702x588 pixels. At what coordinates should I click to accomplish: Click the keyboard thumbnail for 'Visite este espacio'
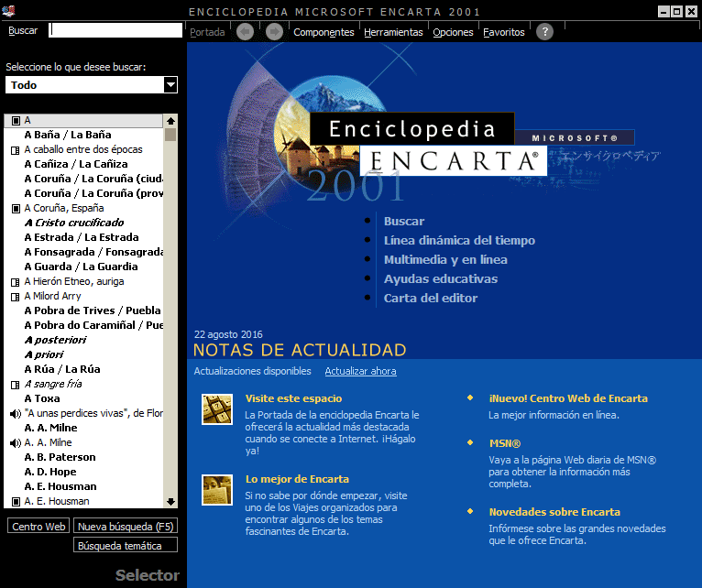click(x=217, y=409)
